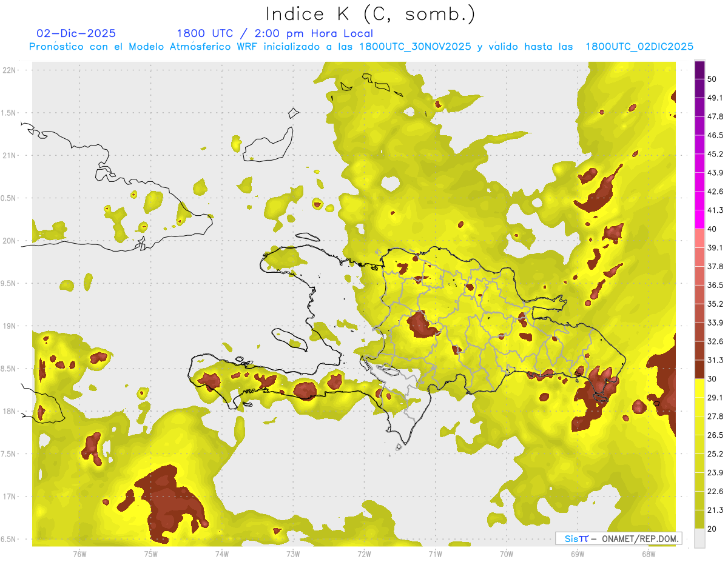The width and height of the screenshot is (728, 562).
Task: Click the colorbar value '31.3'
Action: (715, 360)
